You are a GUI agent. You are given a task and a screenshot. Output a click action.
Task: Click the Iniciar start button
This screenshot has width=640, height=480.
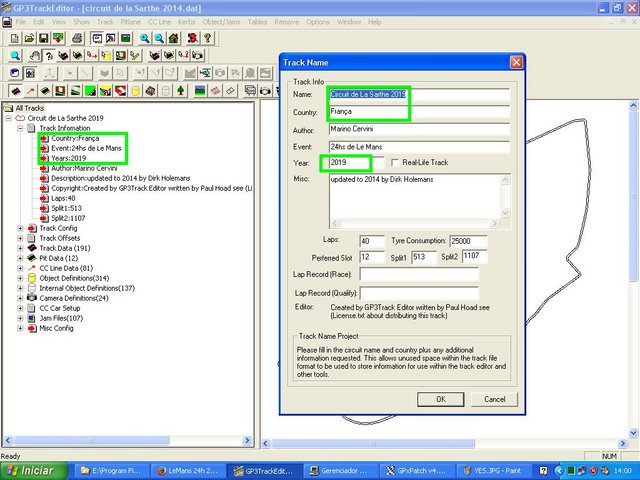[34, 471]
